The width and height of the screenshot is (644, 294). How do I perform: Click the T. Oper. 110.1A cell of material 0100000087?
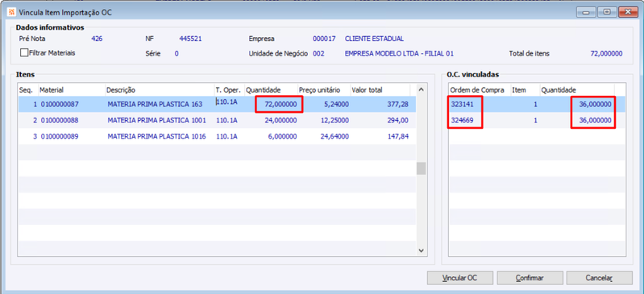226,102
